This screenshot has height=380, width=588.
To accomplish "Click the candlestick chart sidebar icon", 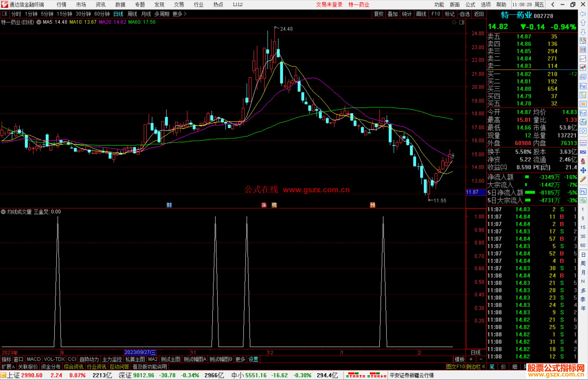I will click(x=583, y=68).
